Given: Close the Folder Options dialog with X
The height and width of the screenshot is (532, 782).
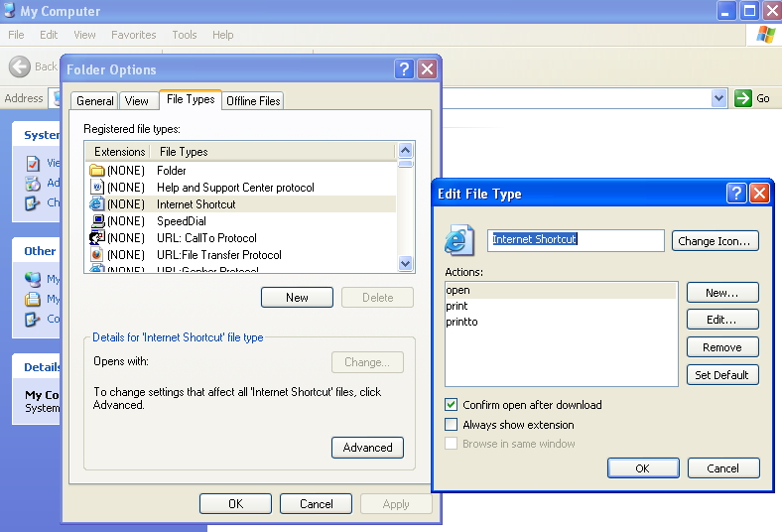Looking at the screenshot, I should click(428, 69).
